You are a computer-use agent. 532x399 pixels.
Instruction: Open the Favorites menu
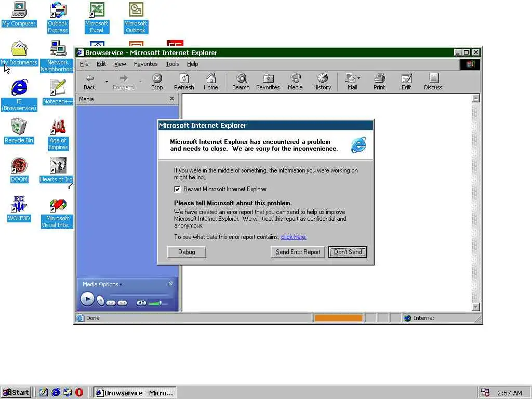(x=146, y=64)
